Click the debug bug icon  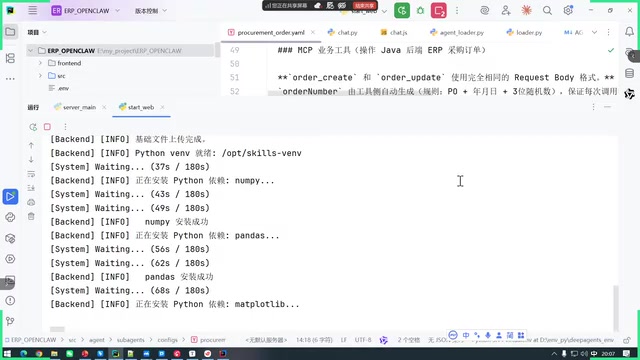[420, 11]
